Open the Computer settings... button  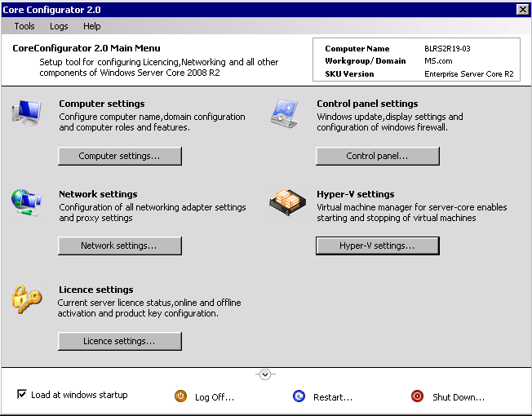(x=120, y=156)
